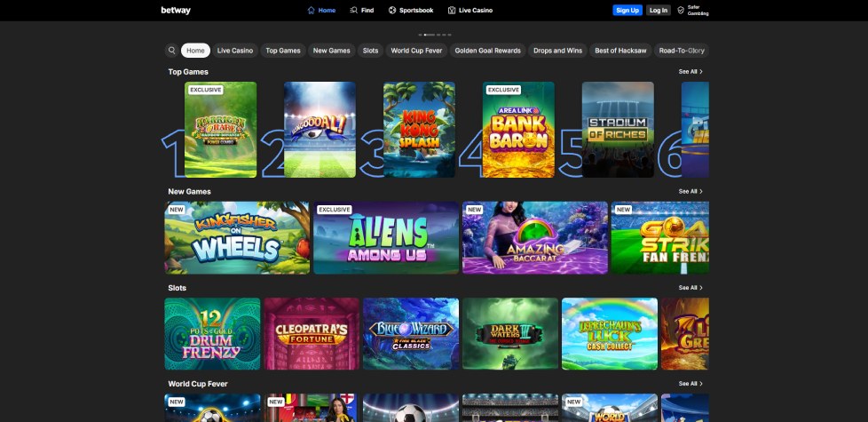This screenshot has width=868, height=422.
Task: Open the Top Games section heading
Action: coord(188,71)
